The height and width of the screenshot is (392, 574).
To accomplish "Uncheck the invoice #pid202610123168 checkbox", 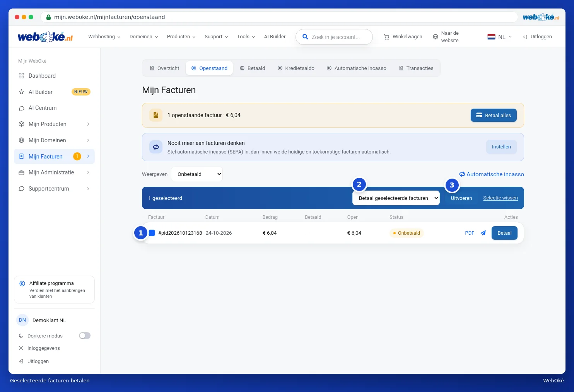I will pos(152,233).
